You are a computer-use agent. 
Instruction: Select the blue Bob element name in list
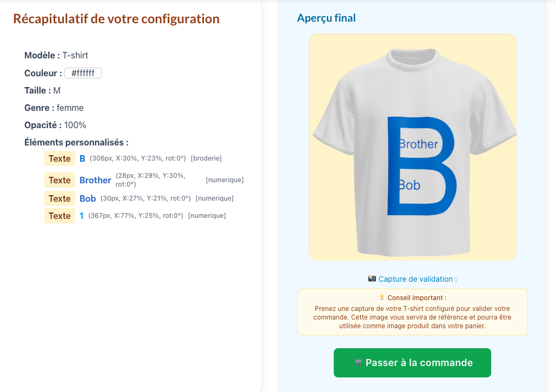click(x=88, y=198)
